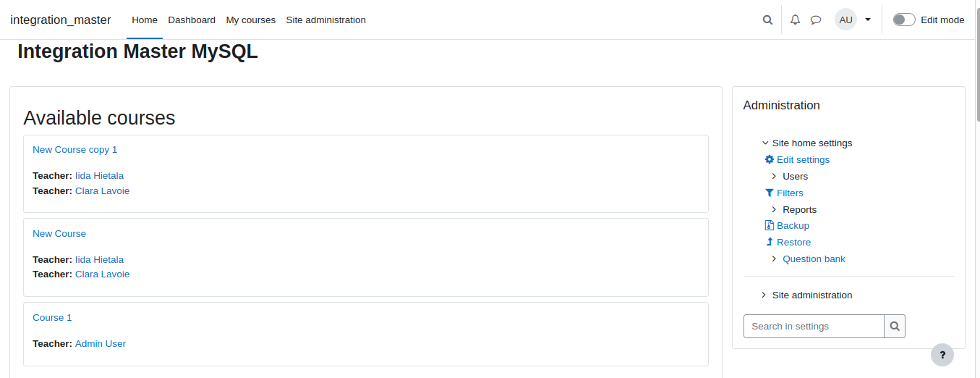
Task: Open the New Course copy 1 link
Action: point(75,149)
